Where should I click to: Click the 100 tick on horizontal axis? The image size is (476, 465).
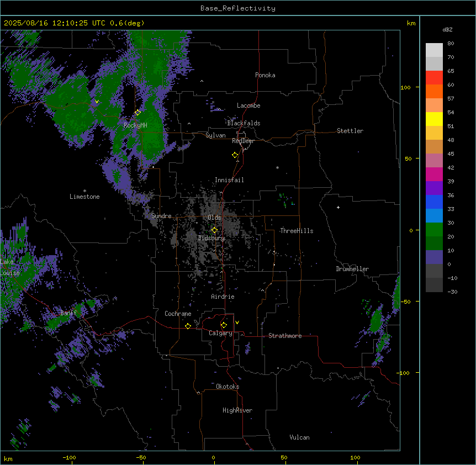(x=355, y=457)
